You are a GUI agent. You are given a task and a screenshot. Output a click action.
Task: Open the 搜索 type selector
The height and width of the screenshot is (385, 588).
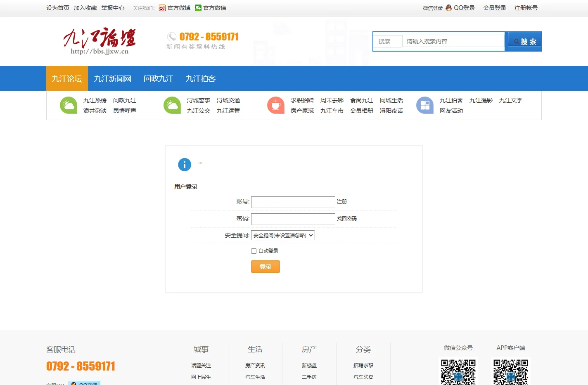388,41
